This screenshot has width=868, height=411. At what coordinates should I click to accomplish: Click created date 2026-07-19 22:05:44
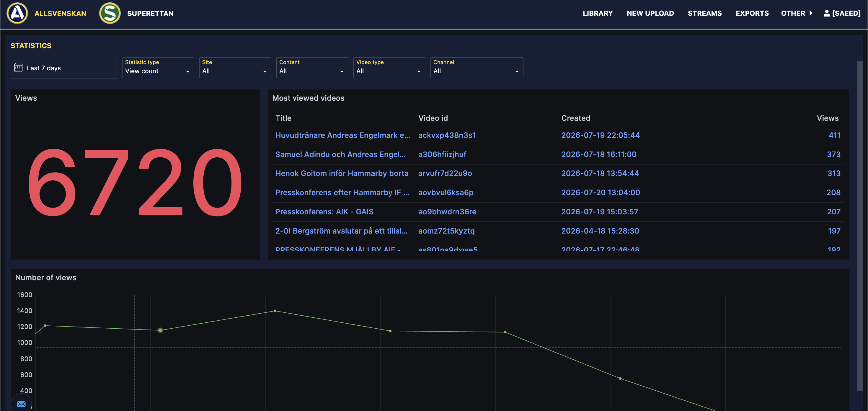coord(600,135)
